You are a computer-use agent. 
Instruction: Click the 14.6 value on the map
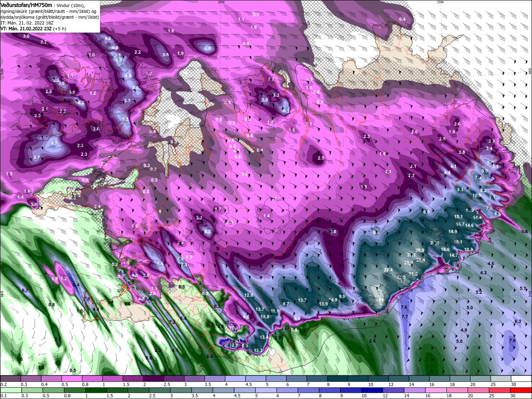(x=469, y=225)
